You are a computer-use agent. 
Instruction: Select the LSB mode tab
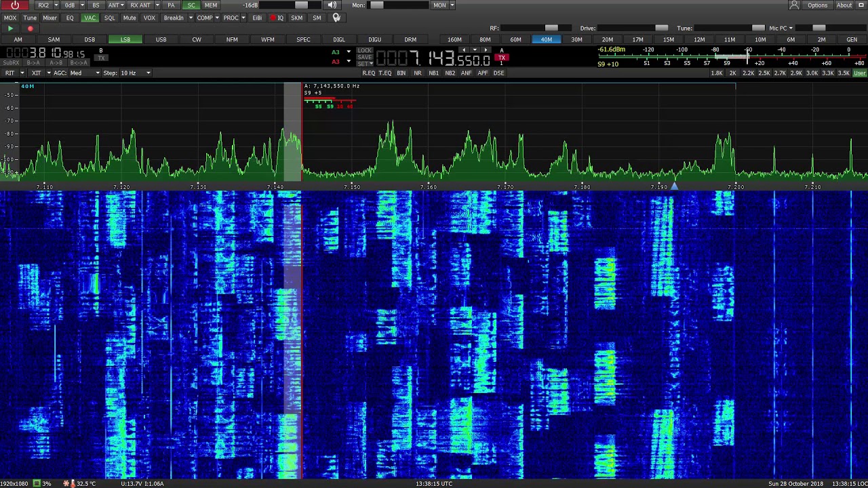(x=125, y=39)
